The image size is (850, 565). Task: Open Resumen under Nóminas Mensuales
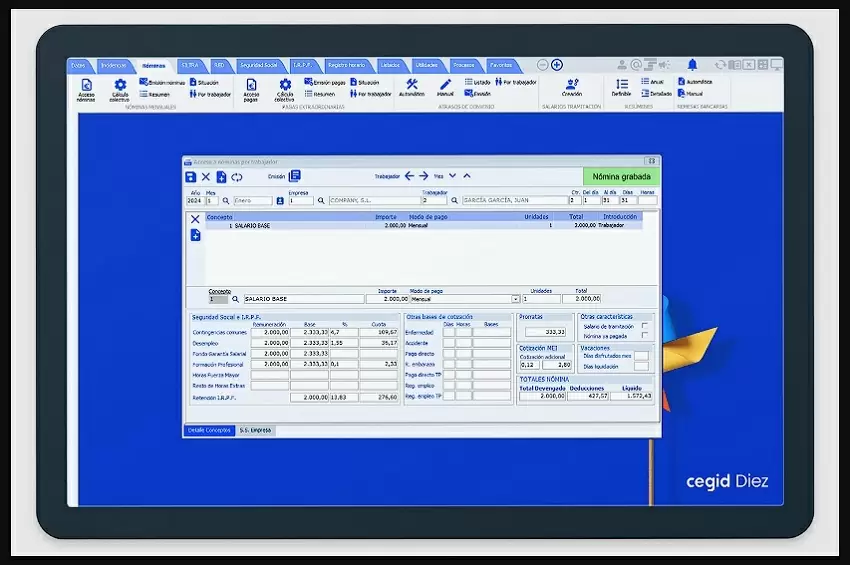click(154, 94)
